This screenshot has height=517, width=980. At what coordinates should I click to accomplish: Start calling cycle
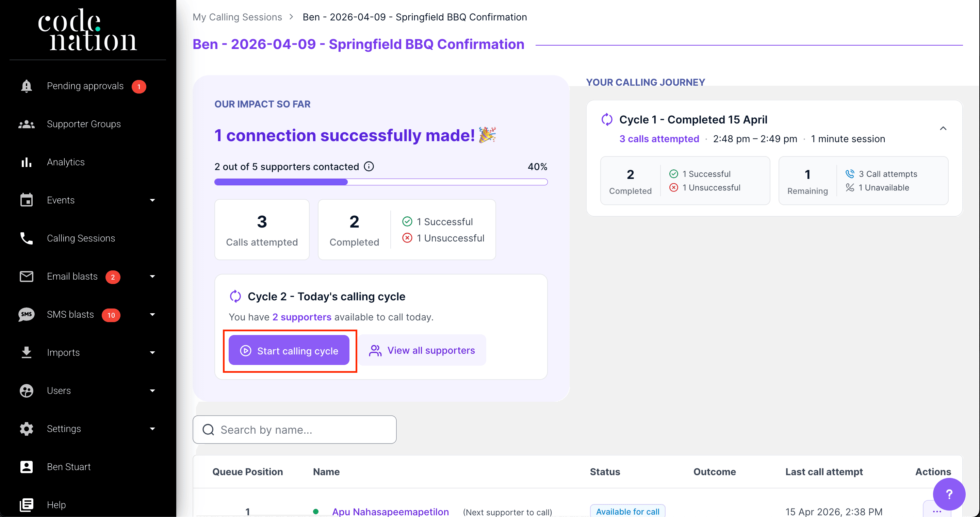(289, 350)
